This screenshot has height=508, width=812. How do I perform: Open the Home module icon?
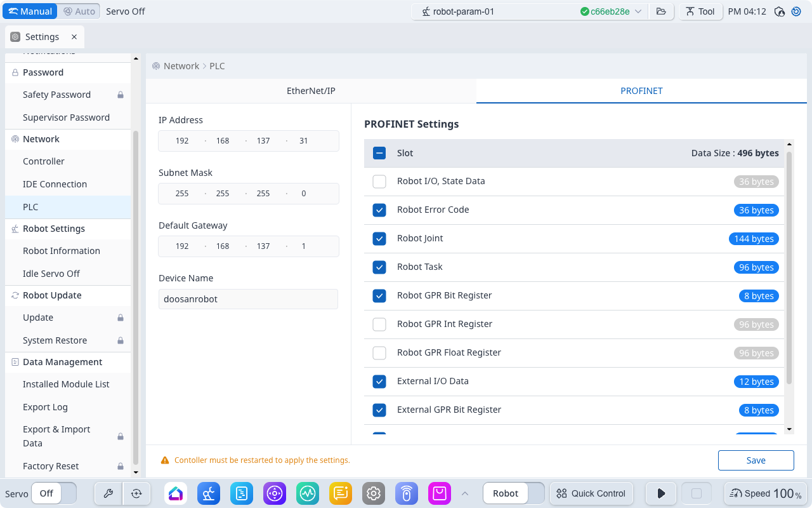coord(176,493)
